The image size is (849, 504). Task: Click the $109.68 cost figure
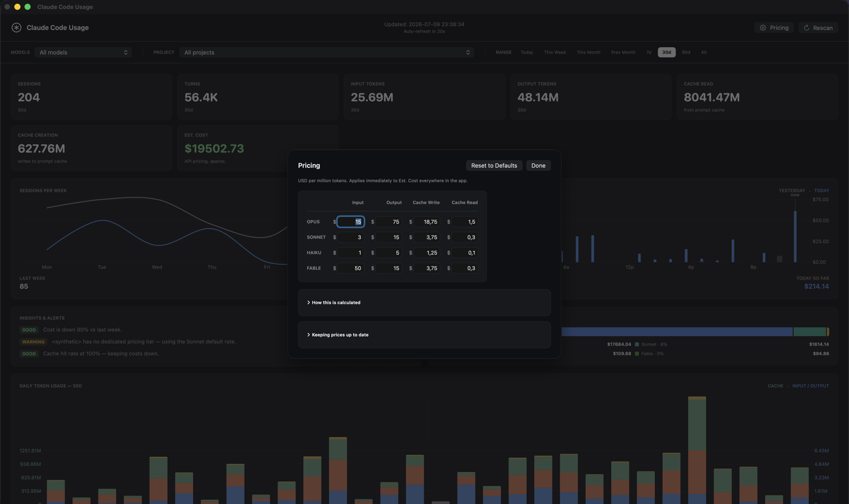pos(622,354)
